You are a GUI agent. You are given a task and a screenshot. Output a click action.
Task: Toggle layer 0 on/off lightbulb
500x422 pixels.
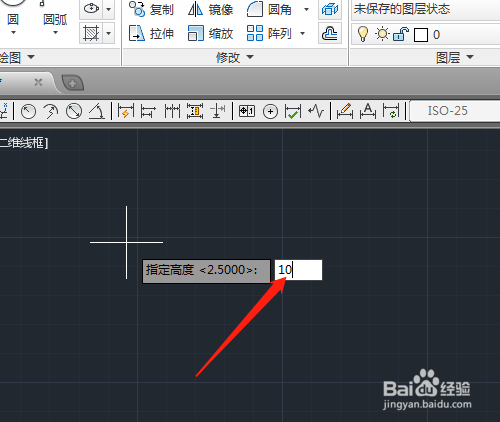tap(363, 34)
